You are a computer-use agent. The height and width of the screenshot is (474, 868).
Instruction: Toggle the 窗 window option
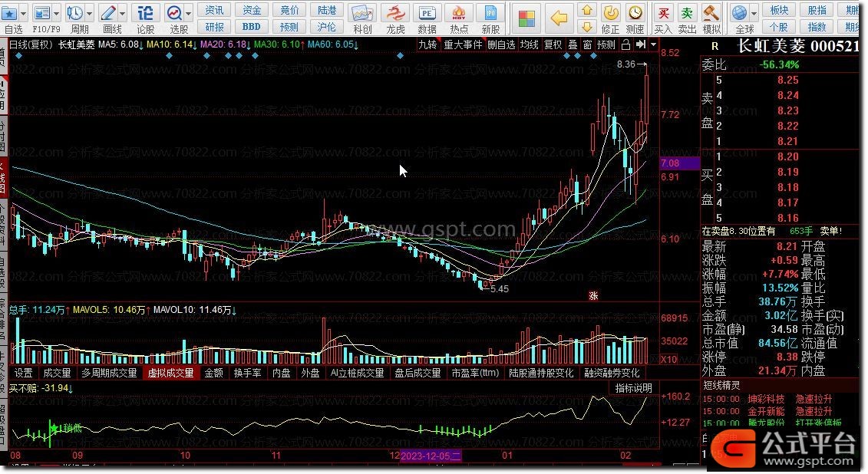pyautogui.click(x=587, y=44)
